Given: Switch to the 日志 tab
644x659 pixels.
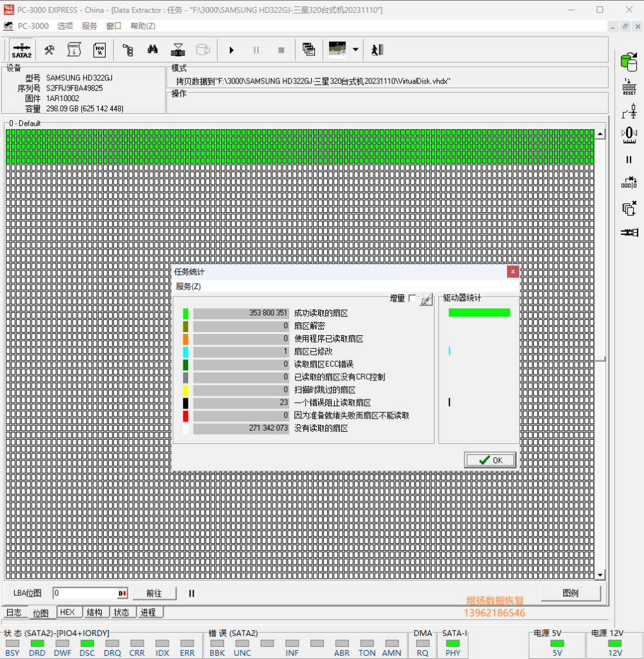Looking at the screenshot, I should [x=14, y=613].
